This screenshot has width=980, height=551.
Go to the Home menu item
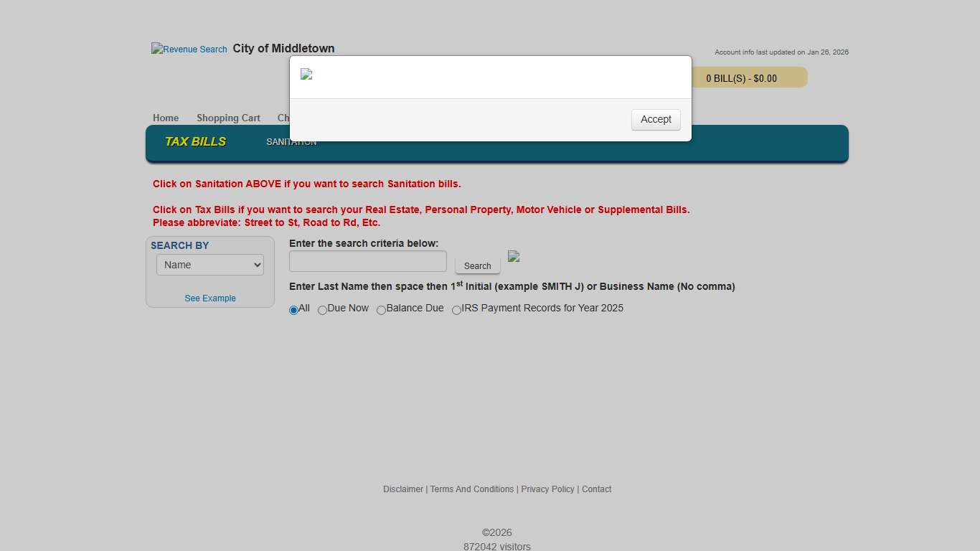[166, 118]
